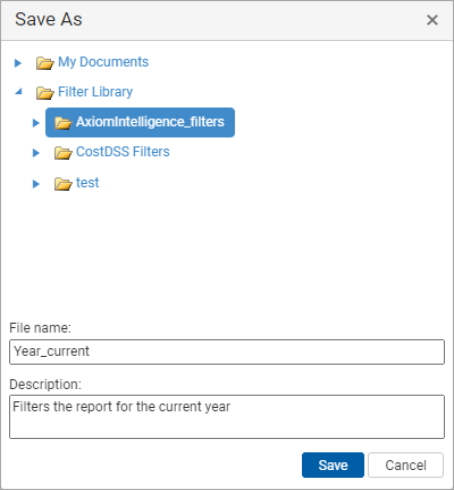Click the My Documents folder icon
The width and height of the screenshot is (454, 490).
coord(45,63)
